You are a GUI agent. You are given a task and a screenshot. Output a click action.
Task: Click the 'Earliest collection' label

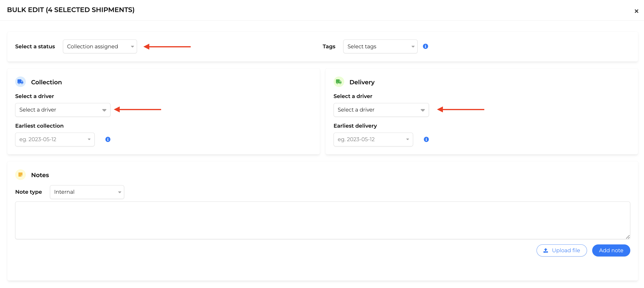(x=40, y=126)
